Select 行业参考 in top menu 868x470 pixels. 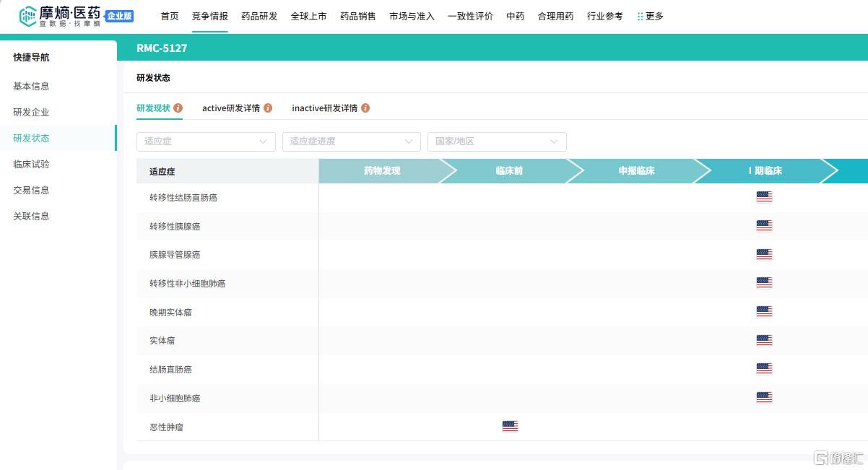(x=605, y=17)
